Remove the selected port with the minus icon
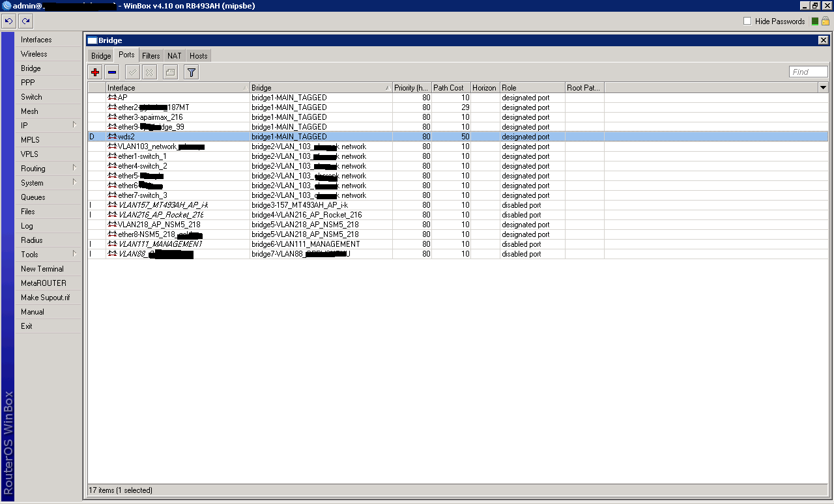The width and height of the screenshot is (834, 504). [112, 72]
